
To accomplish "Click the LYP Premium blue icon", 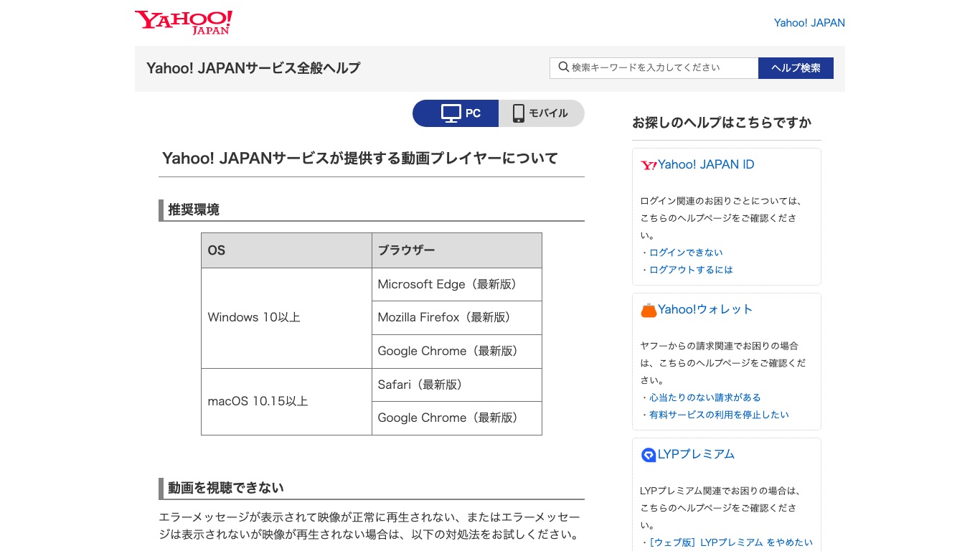I will click(649, 455).
